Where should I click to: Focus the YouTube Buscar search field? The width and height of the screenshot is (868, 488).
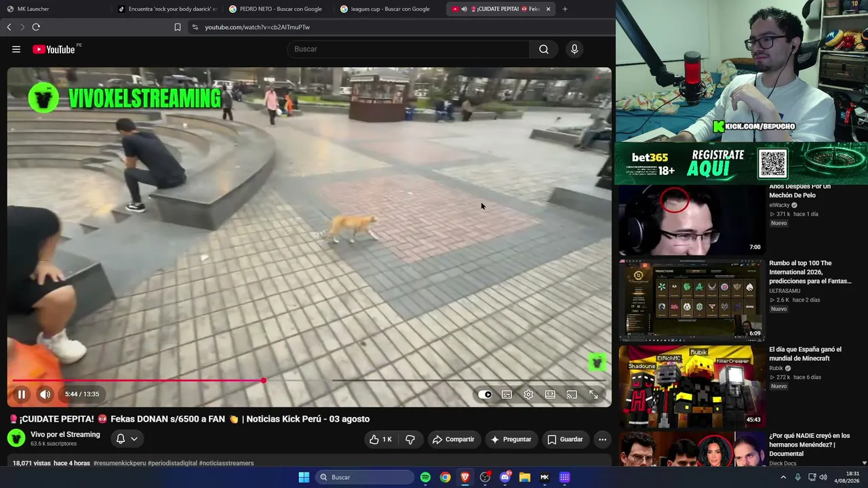pyautogui.click(x=409, y=49)
